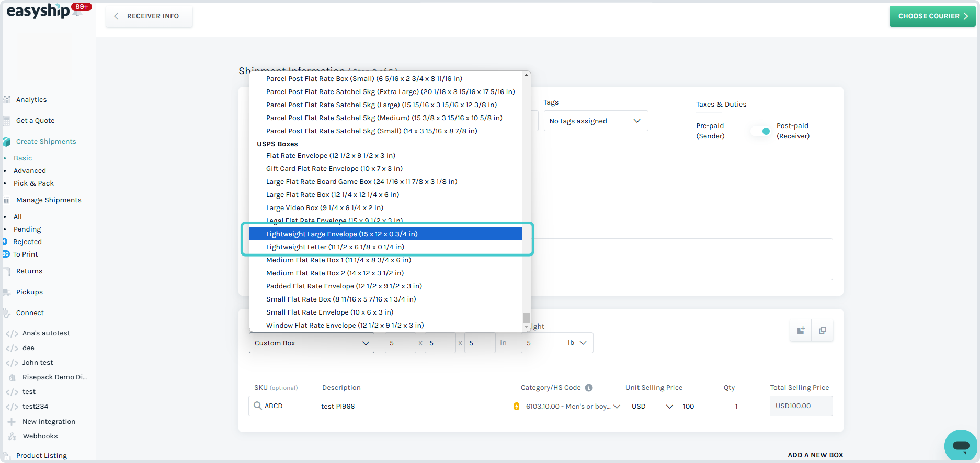Click the Returns sidebar icon
The height and width of the screenshot is (463, 980).
(7, 271)
